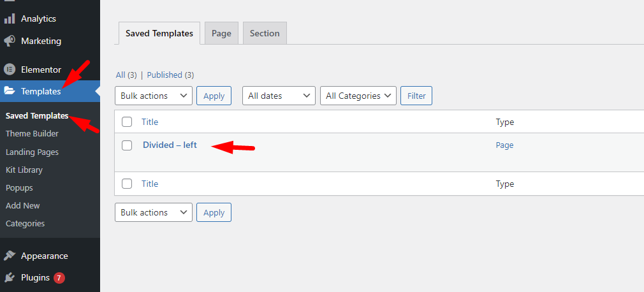Click the Templates folder icon

10,91
